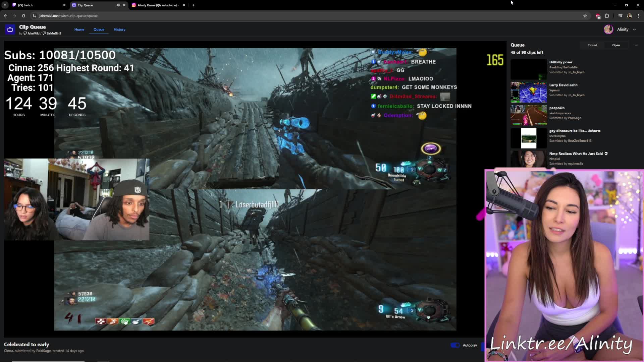Image resolution: width=644 pixels, height=362 pixels.
Task: Select the Larry David aahh clip title
Action: point(563,85)
